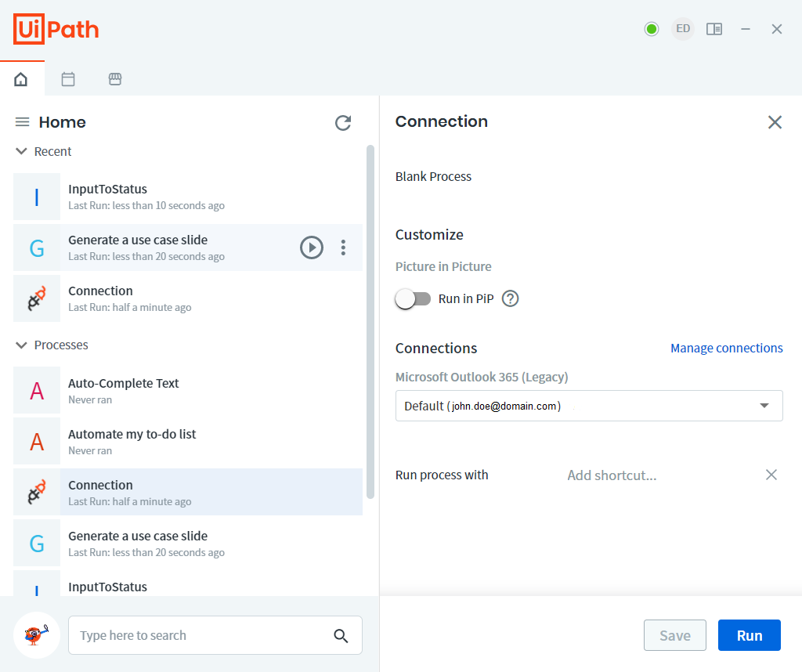Viewport: 802px width, 672px height.
Task: Refresh the Home process list
Action: click(343, 123)
